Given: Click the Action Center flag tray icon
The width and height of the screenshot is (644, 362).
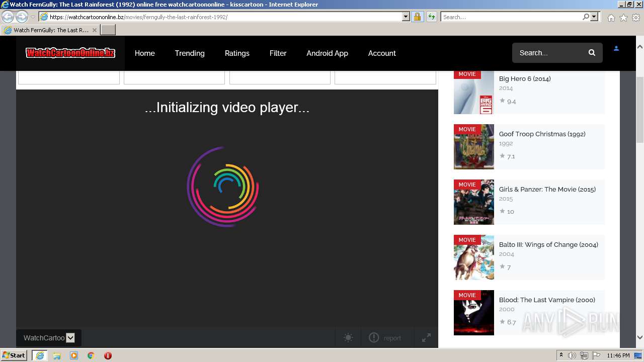Looking at the screenshot, I should click(x=596, y=355).
